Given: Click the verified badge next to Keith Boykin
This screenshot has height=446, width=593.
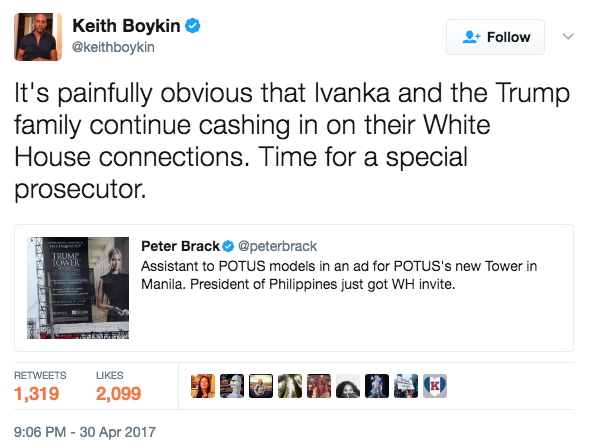Looking at the screenshot, I should point(192,26).
